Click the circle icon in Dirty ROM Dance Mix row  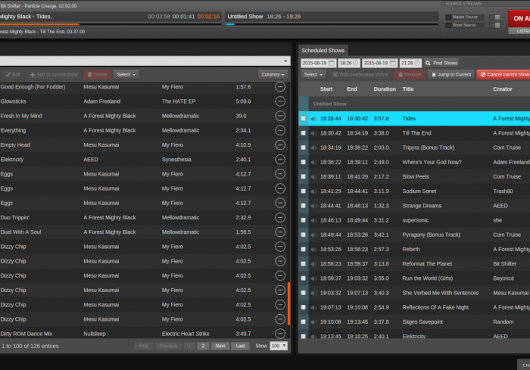tap(280, 334)
